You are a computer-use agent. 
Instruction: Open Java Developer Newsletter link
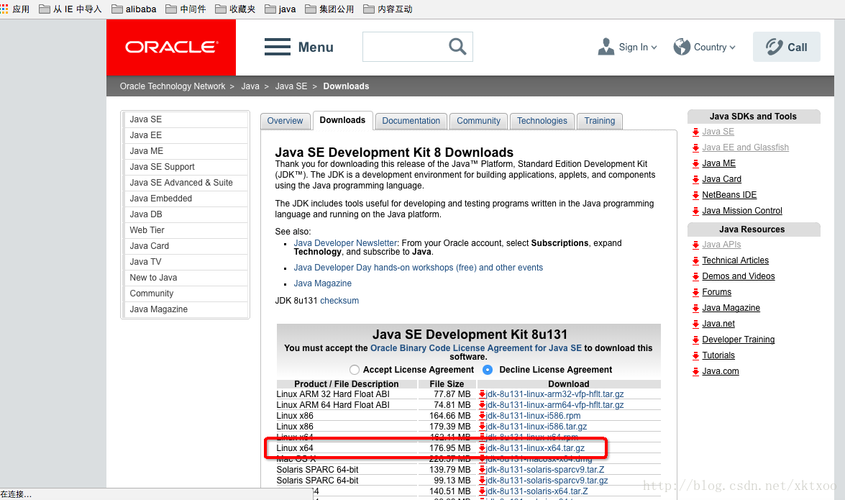(x=345, y=243)
